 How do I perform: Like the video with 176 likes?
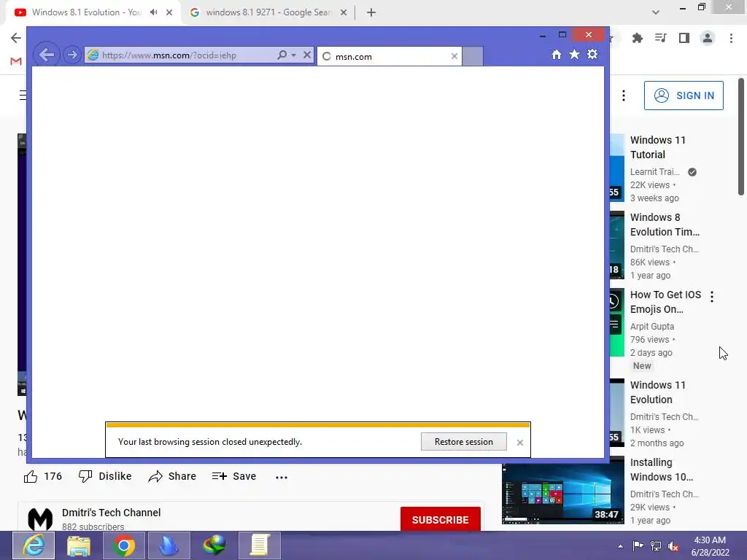pyautogui.click(x=43, y=476)
